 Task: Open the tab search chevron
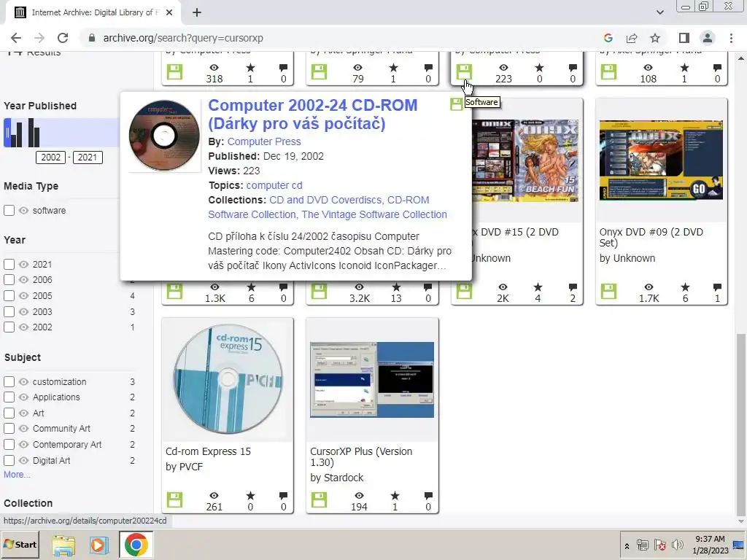(x=659, y=12)
